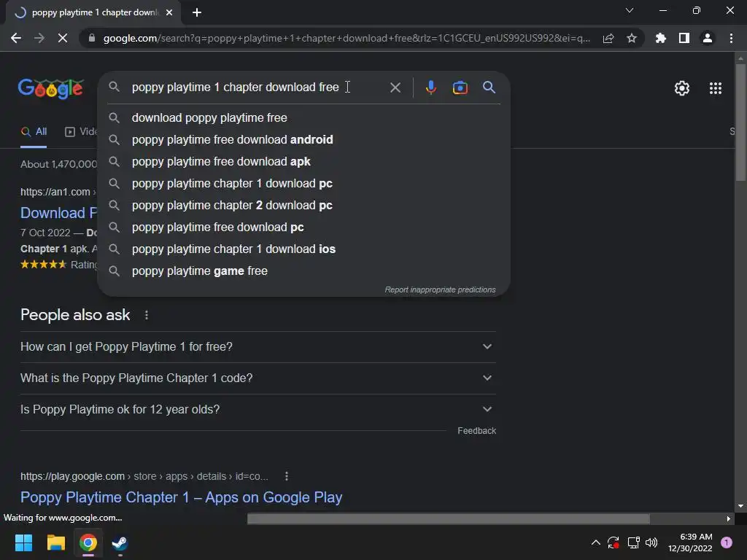Screen dimensions: 747x560
Task: Open the tab search chevron in title bar
Action: click(630, 10)
